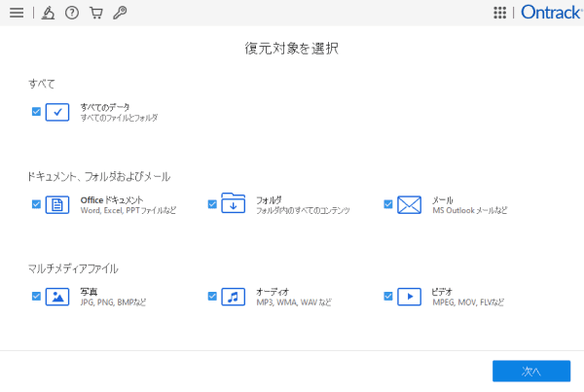Click the すべてのファイルとフォルダ description
Image resolution: width=584 pixels, height=392 pixels.
click(119, 118)
